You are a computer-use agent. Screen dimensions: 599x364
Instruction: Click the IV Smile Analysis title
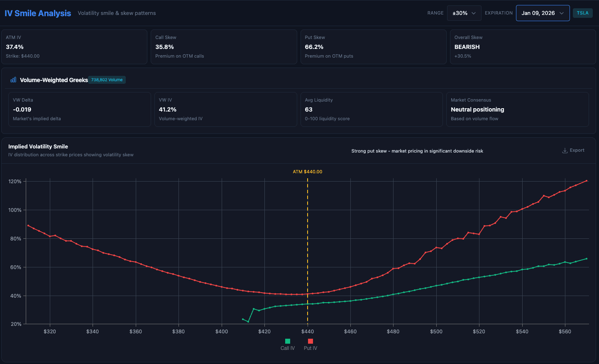click(x=38, y=13)
